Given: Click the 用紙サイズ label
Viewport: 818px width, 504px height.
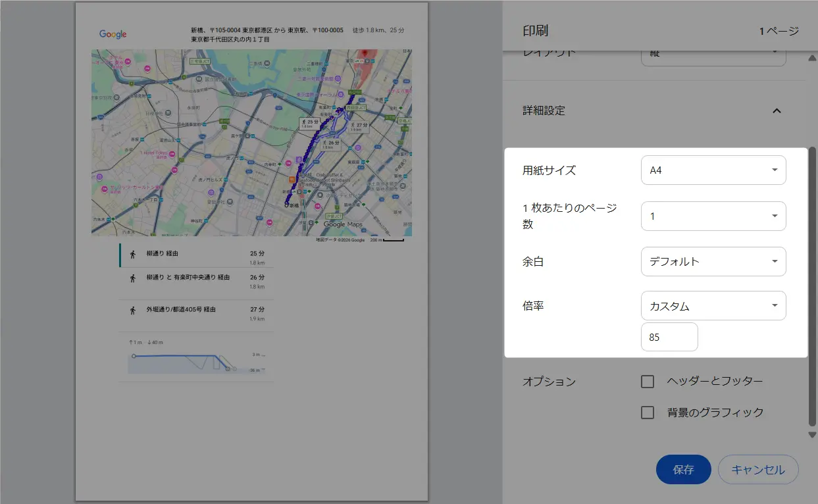Looking at the screenshot, I should coord(550,170).
